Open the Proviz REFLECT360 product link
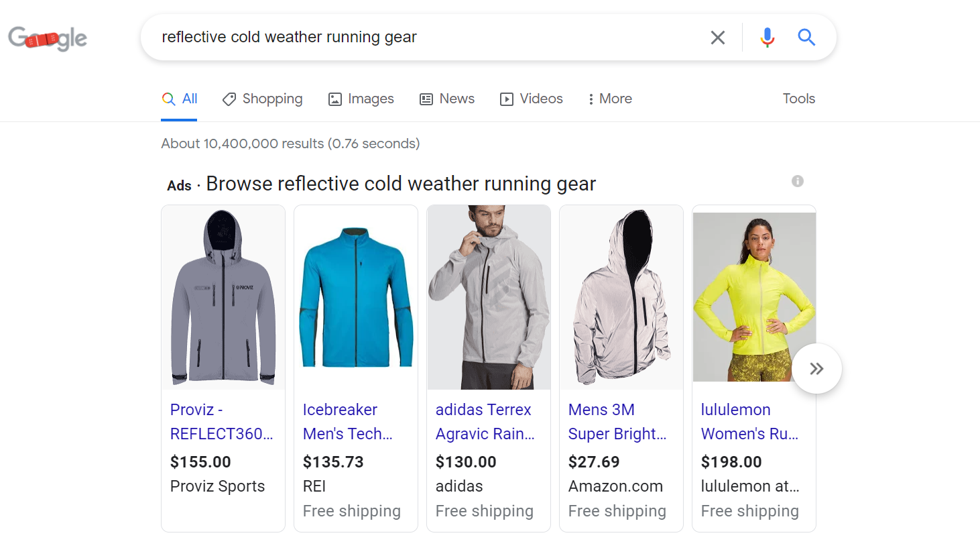This screenshot has width=980, height=560. (x=221, y=421)
